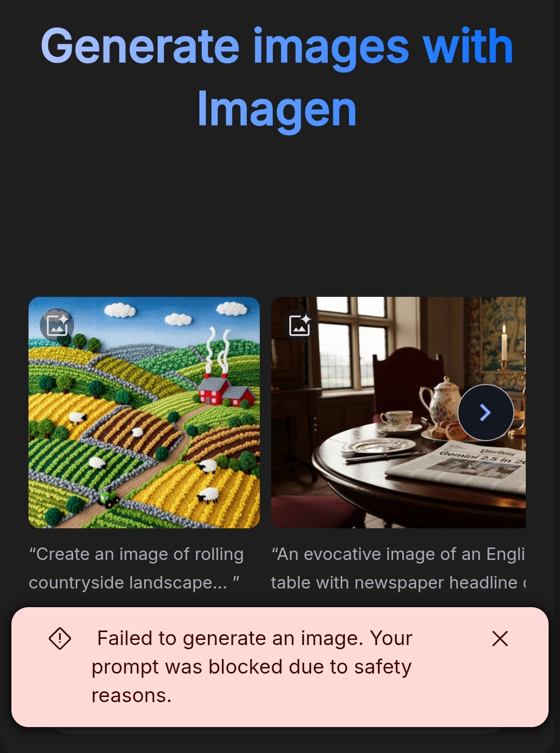Viewport: 560px width, 753px height.
Task: Click the "Imagen" word in the heading
Action: tap(277, 110)
